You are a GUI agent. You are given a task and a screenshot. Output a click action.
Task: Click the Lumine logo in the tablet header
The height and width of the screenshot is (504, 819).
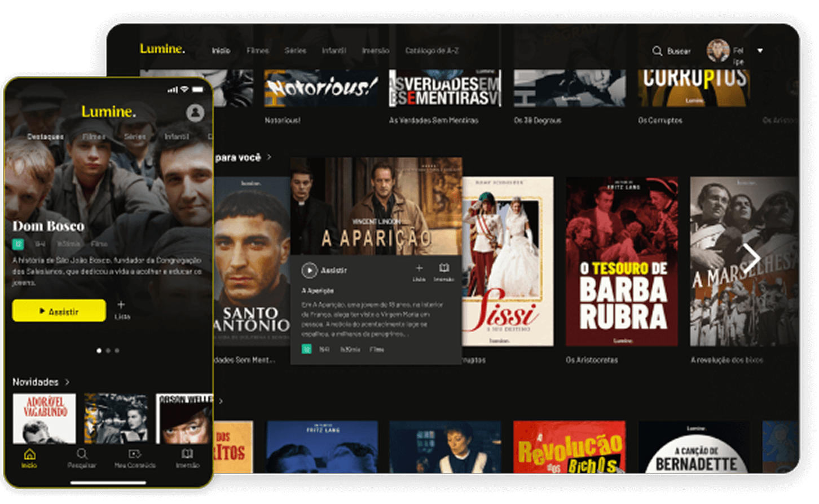[162, 49]
